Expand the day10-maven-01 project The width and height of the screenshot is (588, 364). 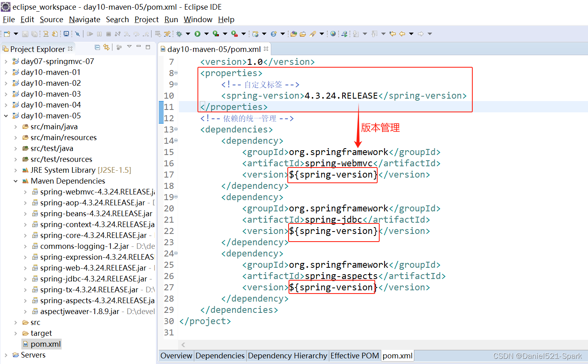6,72
